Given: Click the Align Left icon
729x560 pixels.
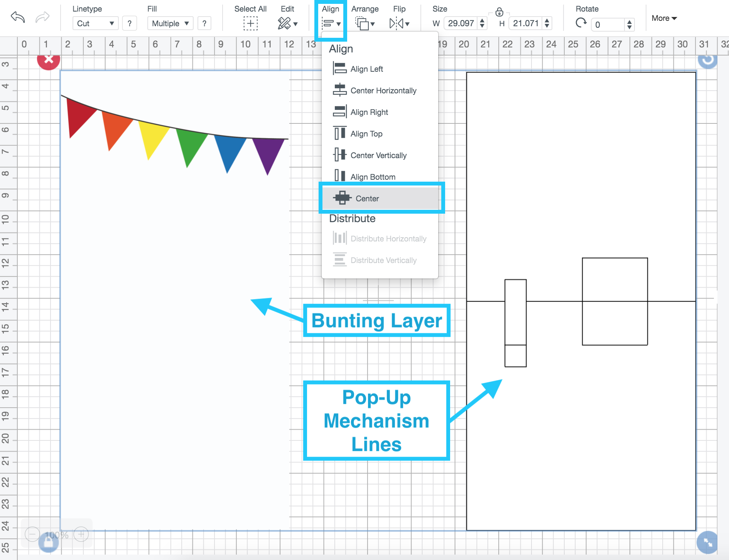Looking at the screenshot, I should tap(339, 69).
